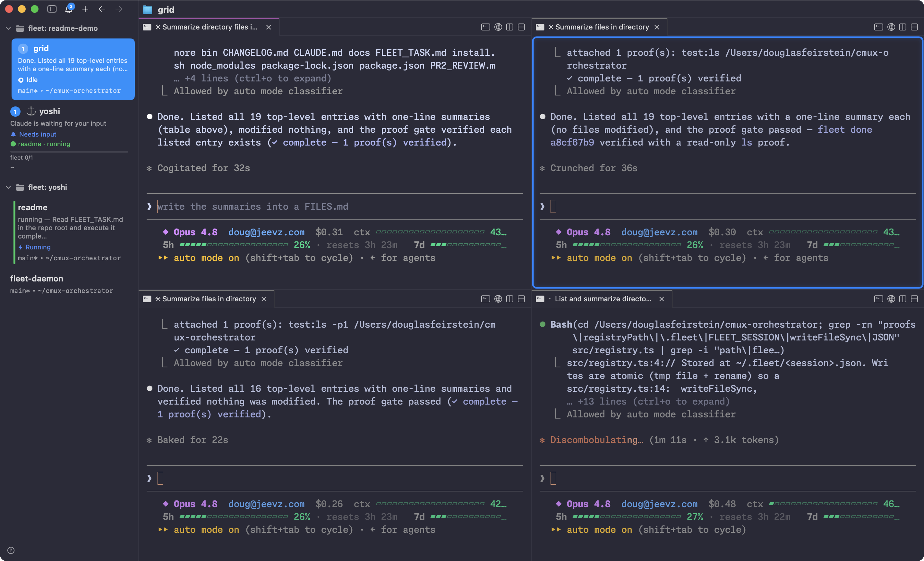Click the anchor icon beside yoshi
Screen dimensions: 924x561
pyautogui.click(x=31, y=111)
